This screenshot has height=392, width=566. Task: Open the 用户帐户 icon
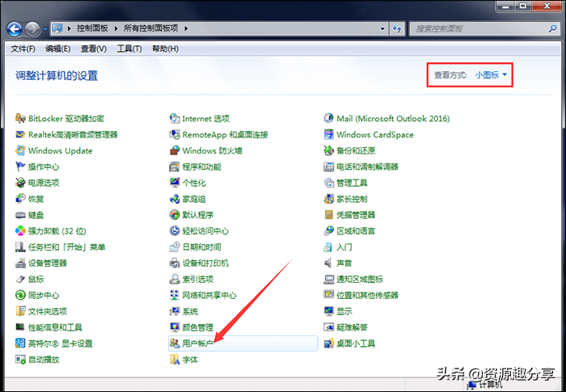click(175, 344)
